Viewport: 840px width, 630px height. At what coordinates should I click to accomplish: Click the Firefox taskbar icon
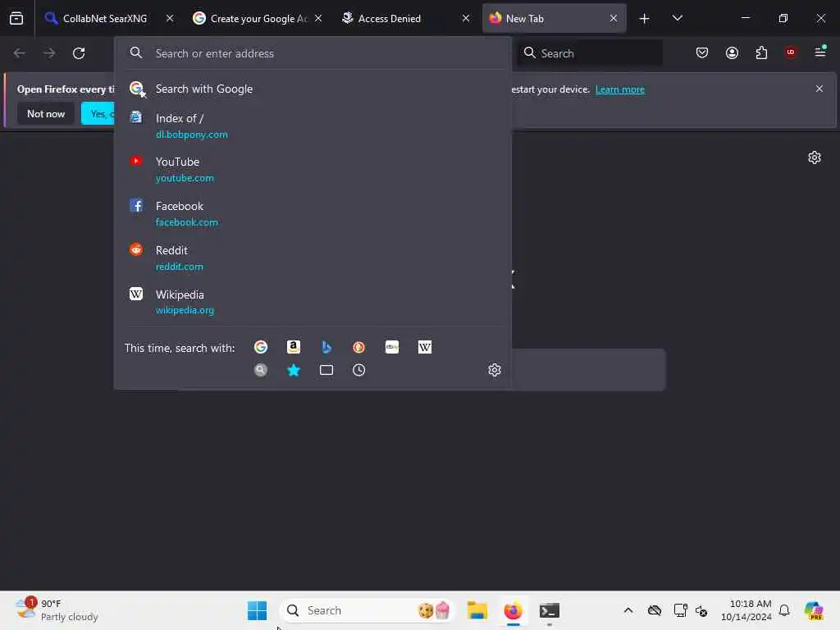point(514,610)
